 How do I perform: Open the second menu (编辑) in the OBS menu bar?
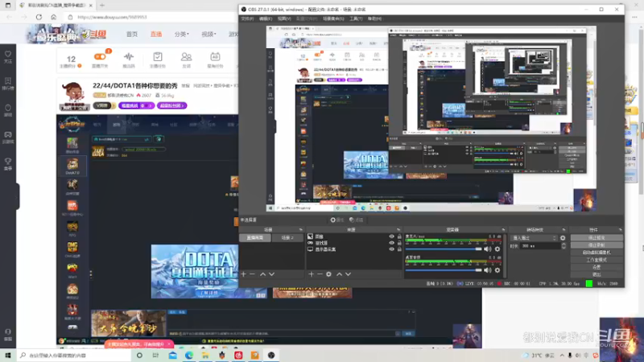point(266,19)
